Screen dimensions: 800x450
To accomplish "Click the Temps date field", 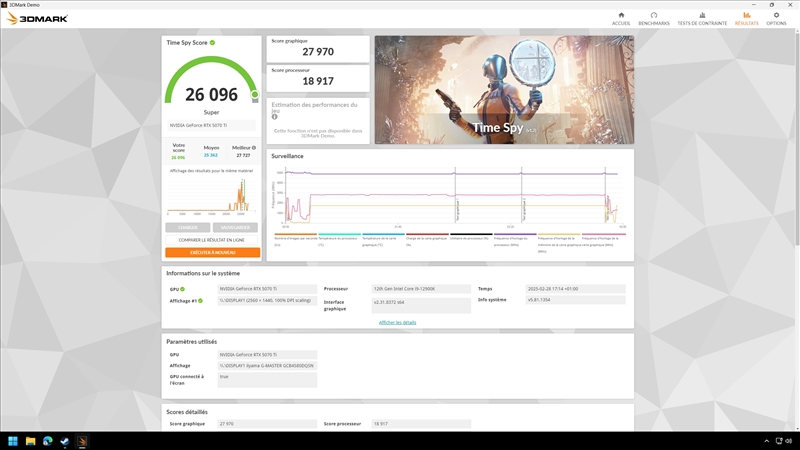I will tap(576, 289).
